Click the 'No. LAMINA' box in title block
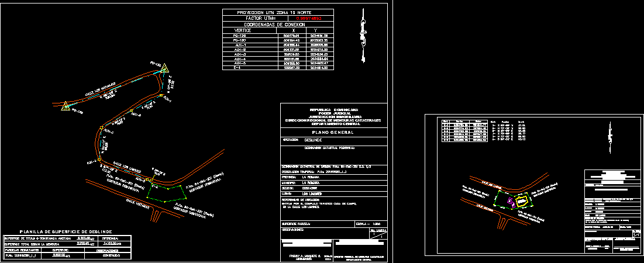Viewport: 644px width, 263px height. tap(377, 234)
